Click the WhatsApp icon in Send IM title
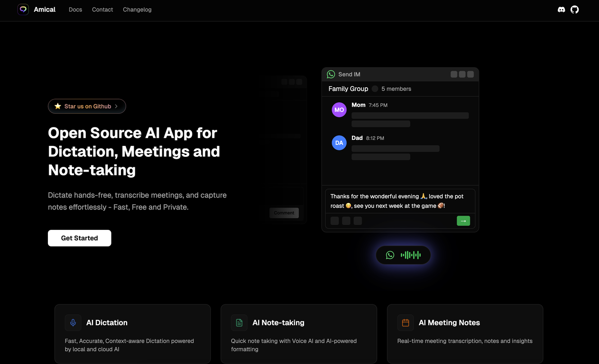 click(331, 74)
